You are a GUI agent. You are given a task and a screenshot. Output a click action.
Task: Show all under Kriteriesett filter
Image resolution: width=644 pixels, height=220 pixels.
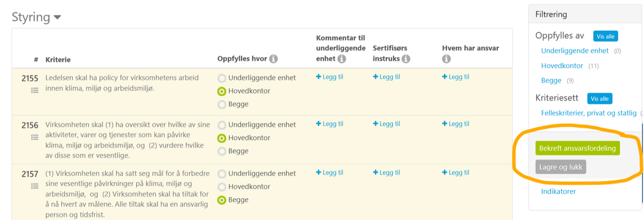(x=600, y=99)
